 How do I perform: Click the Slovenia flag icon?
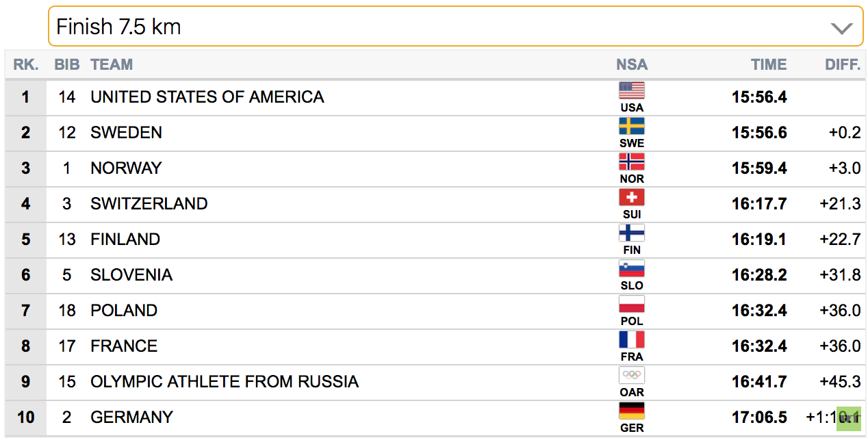coord(632,268)
